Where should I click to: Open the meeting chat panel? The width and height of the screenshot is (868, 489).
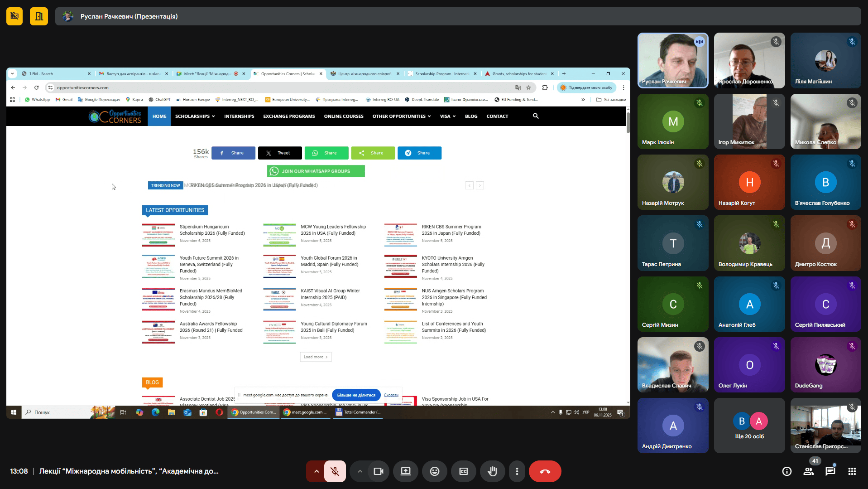pos(830,471)
